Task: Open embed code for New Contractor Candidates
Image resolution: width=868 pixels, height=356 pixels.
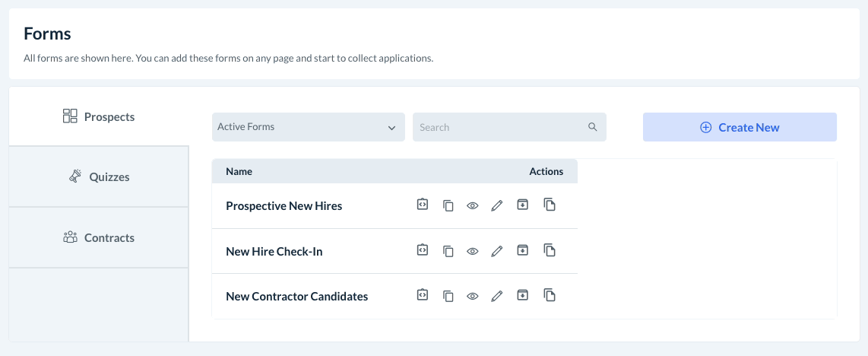Action: click(423, 296)
